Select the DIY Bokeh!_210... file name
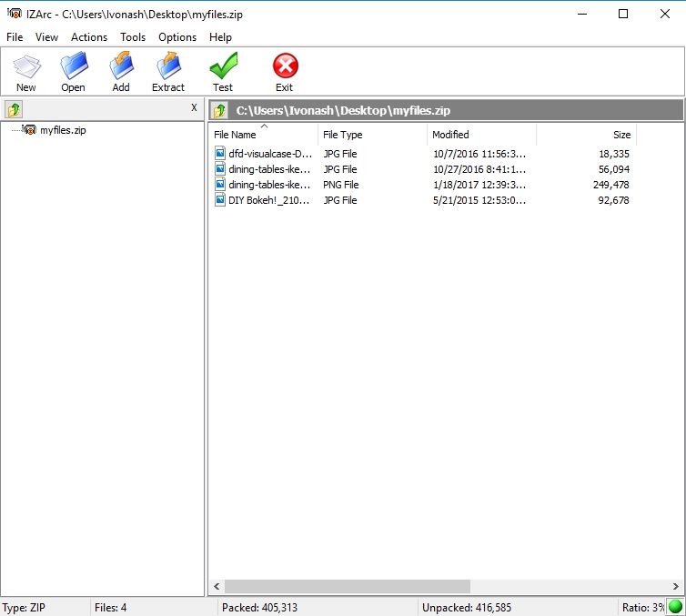 [x=269, y=200]
